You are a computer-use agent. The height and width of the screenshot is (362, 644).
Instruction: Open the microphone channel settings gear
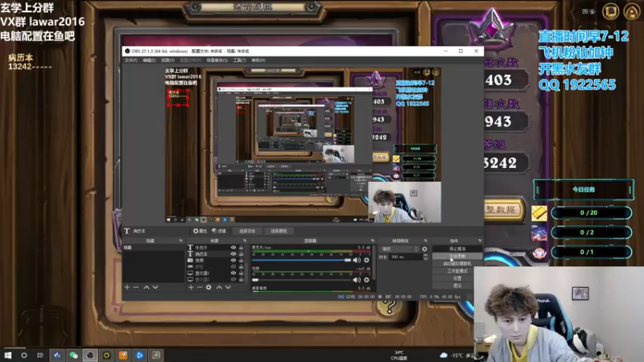pos(366,260)
